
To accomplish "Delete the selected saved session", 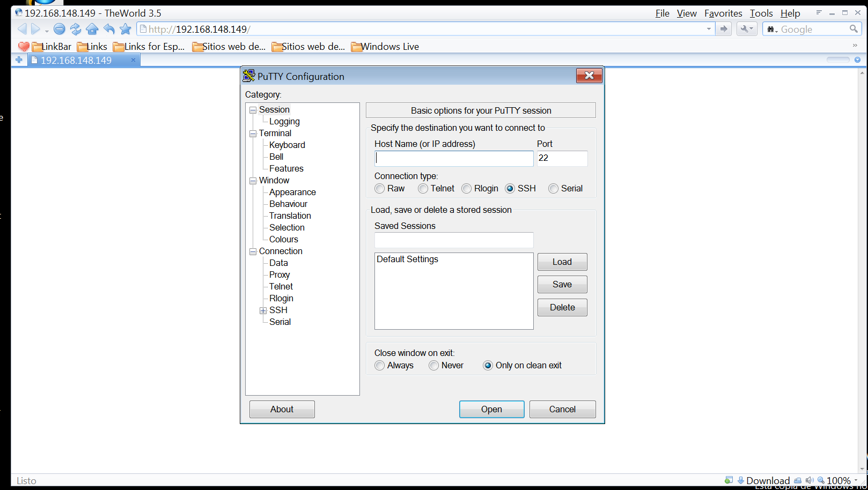I will (x=562, y=307).
